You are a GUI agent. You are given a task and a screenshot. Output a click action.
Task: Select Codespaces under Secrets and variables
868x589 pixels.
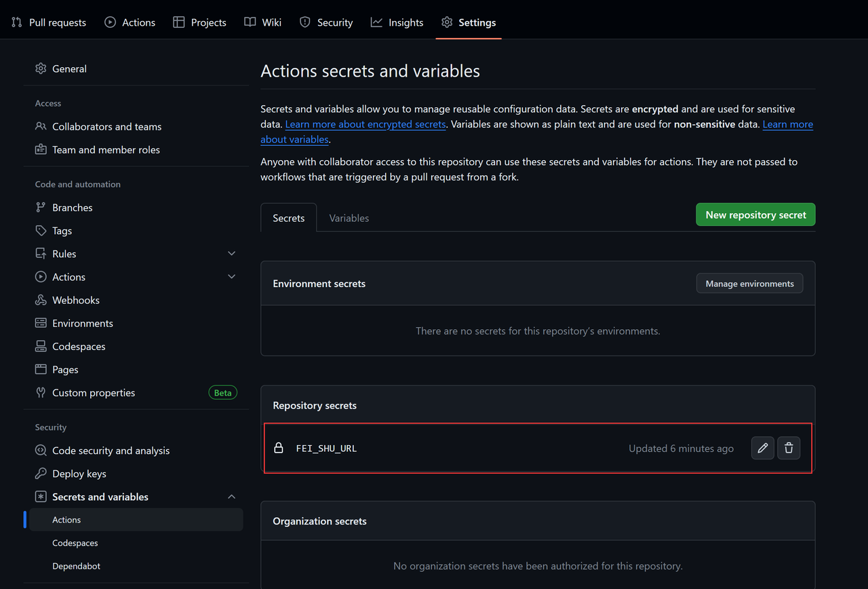[x=136, y=542]
